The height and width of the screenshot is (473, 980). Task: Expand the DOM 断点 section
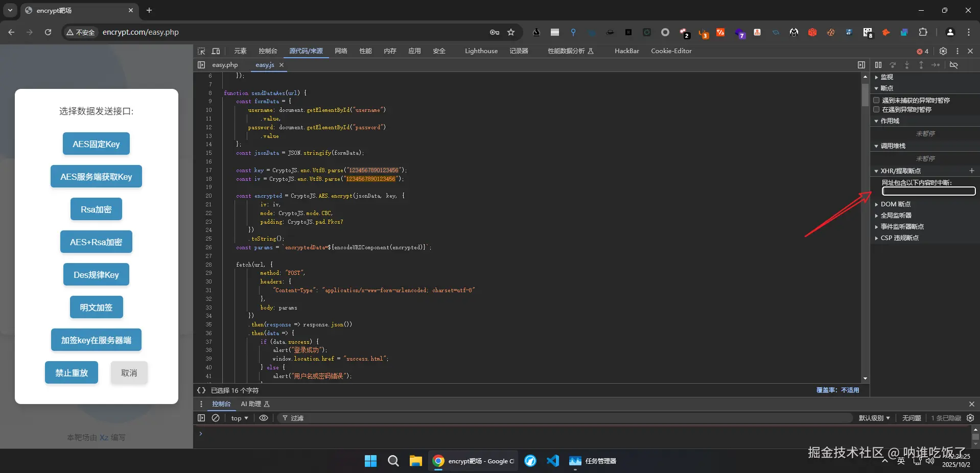(895, 204)
